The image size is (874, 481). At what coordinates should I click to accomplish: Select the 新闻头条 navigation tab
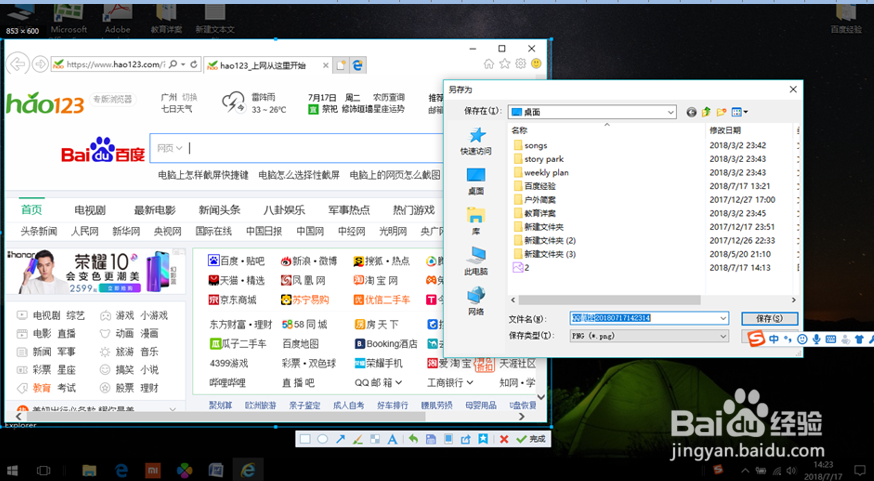pyautogui.click(x=219, y=210)
